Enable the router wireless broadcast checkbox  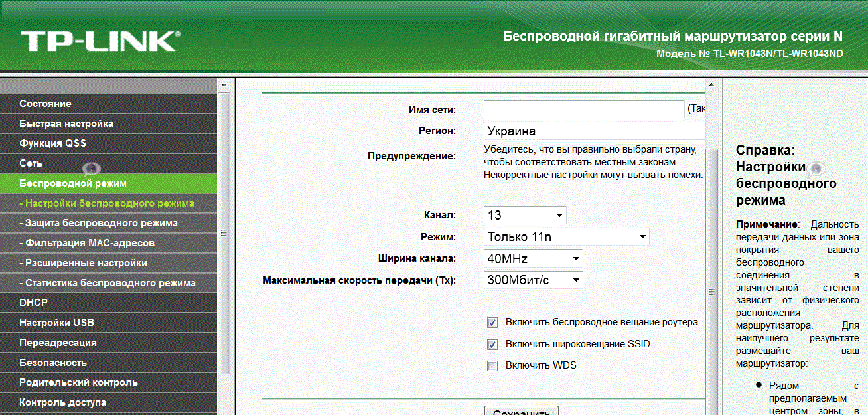(x=492, y=323)
